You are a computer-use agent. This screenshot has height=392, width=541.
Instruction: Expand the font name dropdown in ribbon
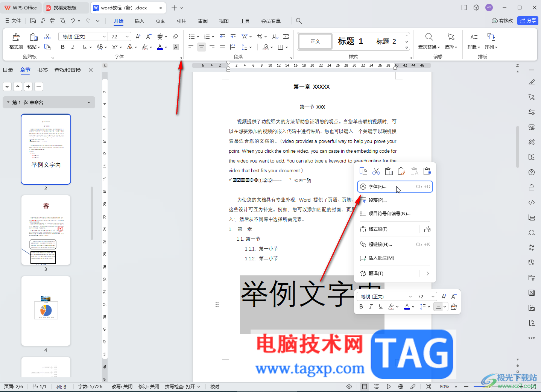[104, 36]
